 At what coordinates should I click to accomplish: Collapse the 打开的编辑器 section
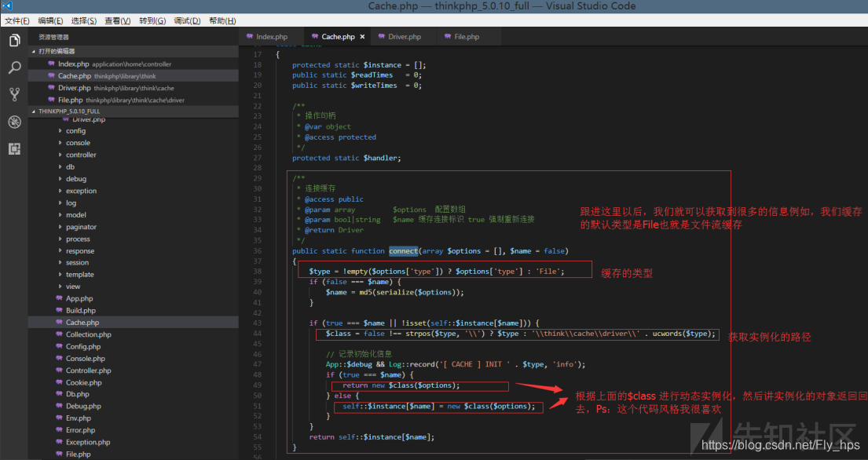click(133, 51)
